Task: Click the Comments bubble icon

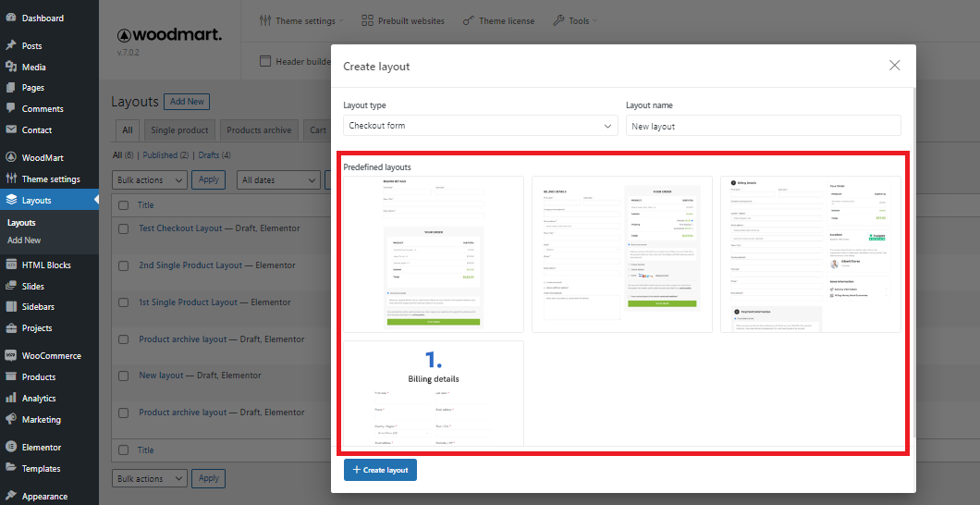Action: (10, 109)
